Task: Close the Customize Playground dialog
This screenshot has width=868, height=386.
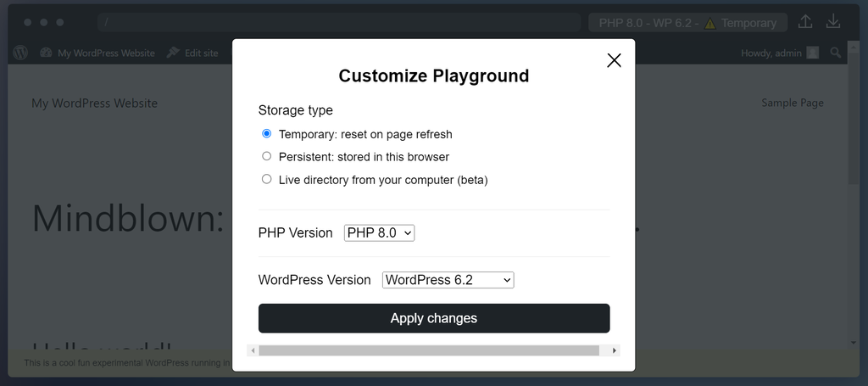Action: pyautogui.click(x=615, y=60)
